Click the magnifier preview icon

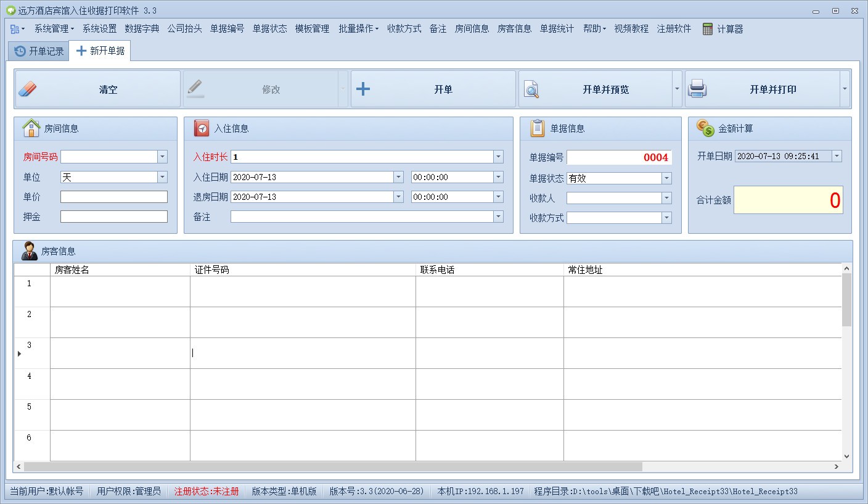[531, 89]
